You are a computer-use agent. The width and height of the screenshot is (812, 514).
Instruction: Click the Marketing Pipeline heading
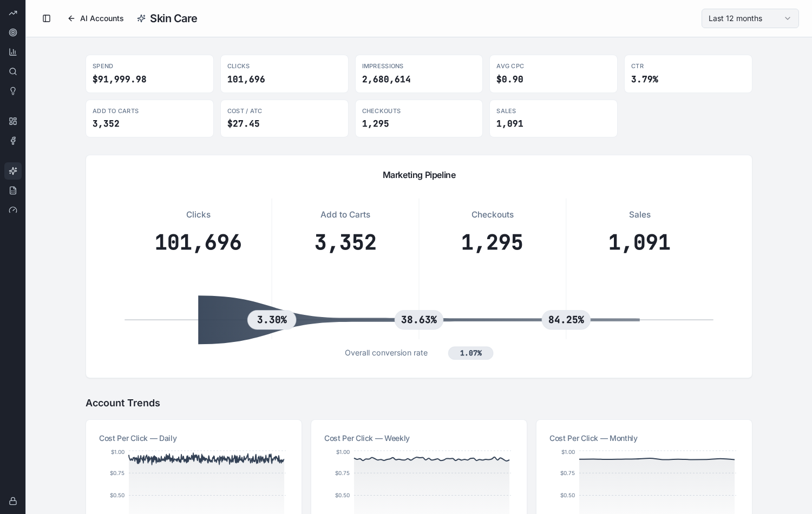[x=419, y=175]
